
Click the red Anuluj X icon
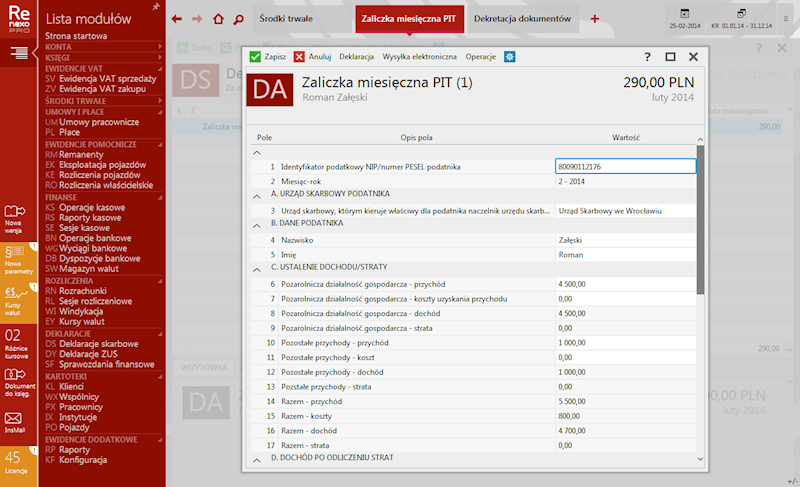pyautogui.click(x=299, y=57)
